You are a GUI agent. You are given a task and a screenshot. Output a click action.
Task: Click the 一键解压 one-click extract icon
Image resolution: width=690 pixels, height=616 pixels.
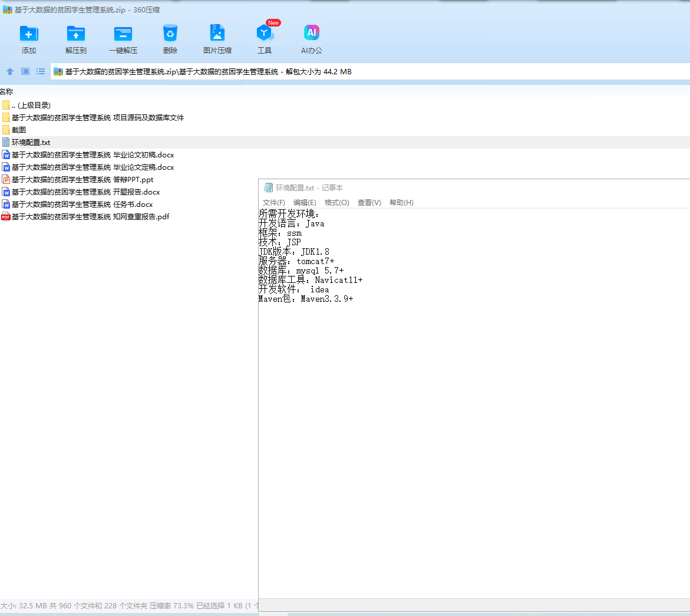(123, 34)
